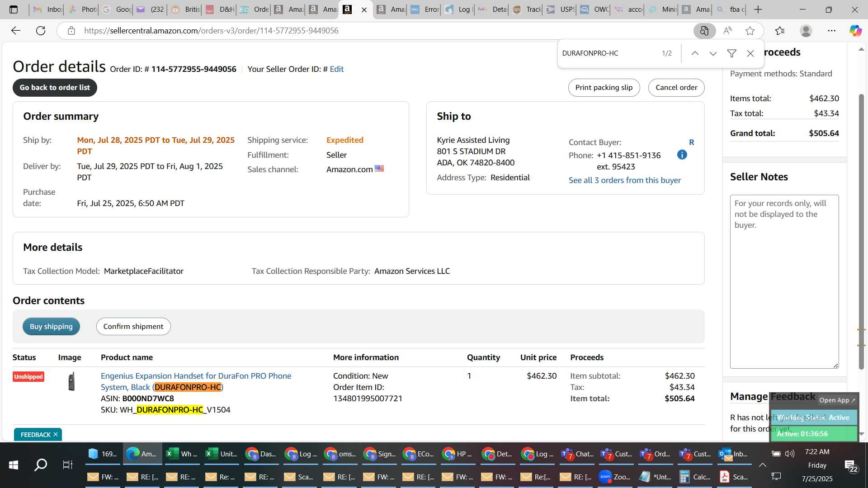Reload the page with refresh icon

(41, 31)
